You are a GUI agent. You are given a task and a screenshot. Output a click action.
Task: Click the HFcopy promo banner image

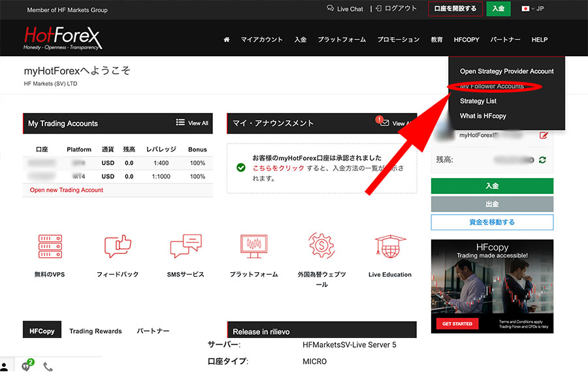[492, 286]
